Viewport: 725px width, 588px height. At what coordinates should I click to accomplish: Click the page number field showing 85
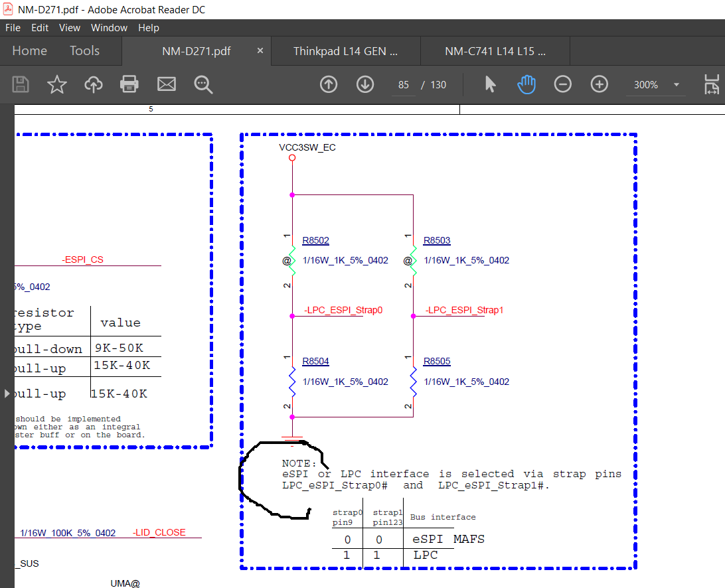click(404, 85)
